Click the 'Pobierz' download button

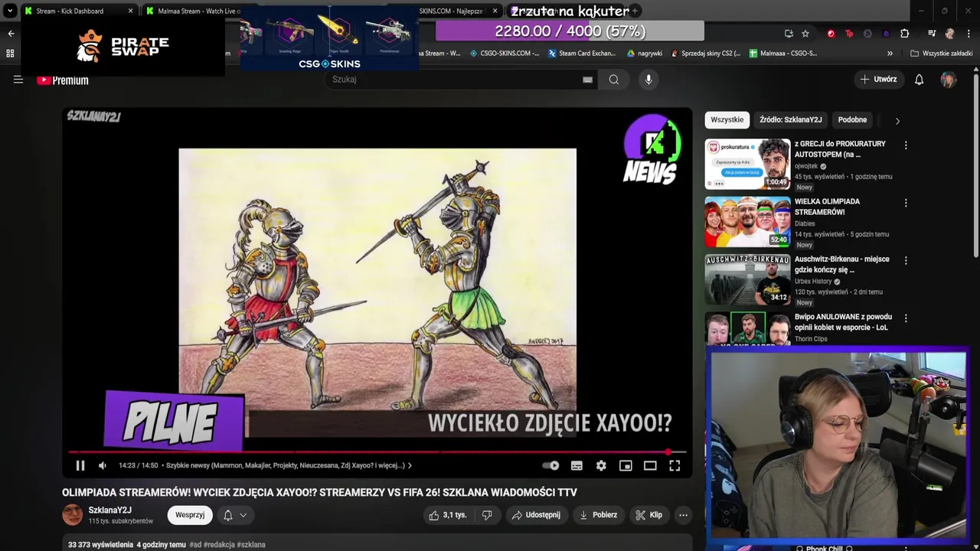point(598,515)
